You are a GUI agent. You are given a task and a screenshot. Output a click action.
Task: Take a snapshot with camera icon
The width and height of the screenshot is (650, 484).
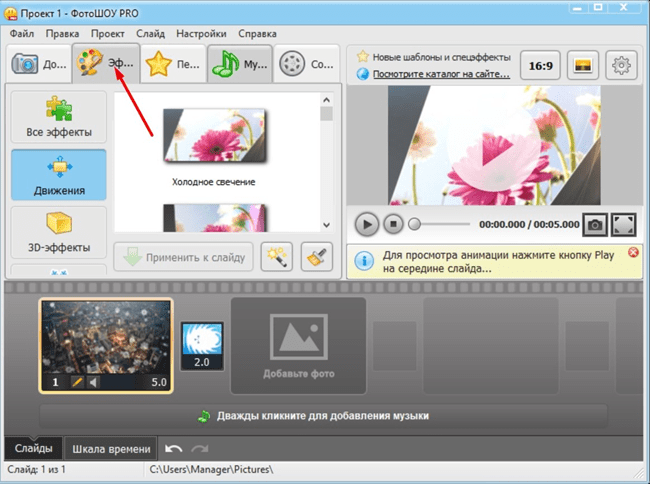click(x=594, y=225)
